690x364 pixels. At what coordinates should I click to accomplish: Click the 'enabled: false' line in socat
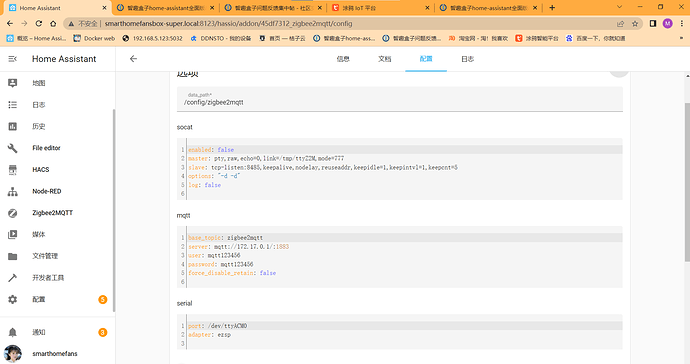point(211,150)
